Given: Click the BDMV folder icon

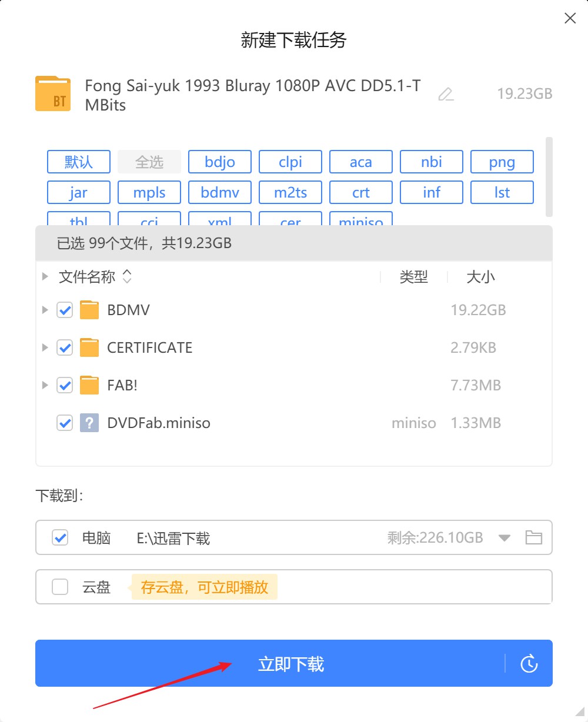Looking at the screenshot, I should (x=89, y=310).
